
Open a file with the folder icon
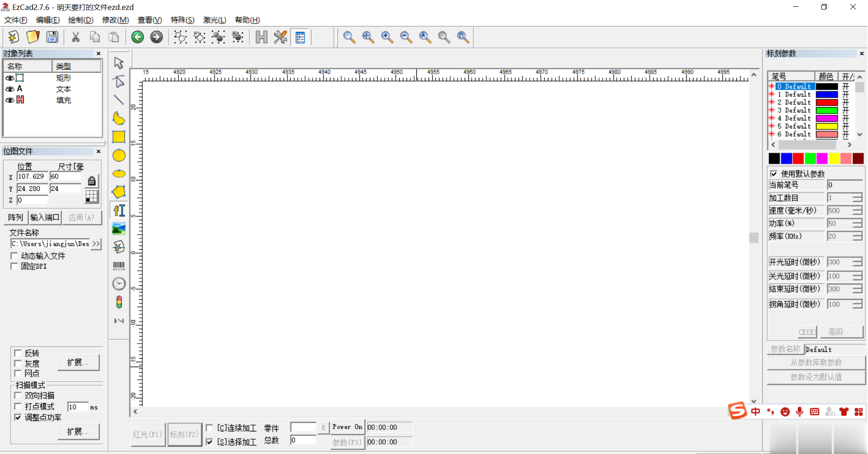[x=33, y=37]
